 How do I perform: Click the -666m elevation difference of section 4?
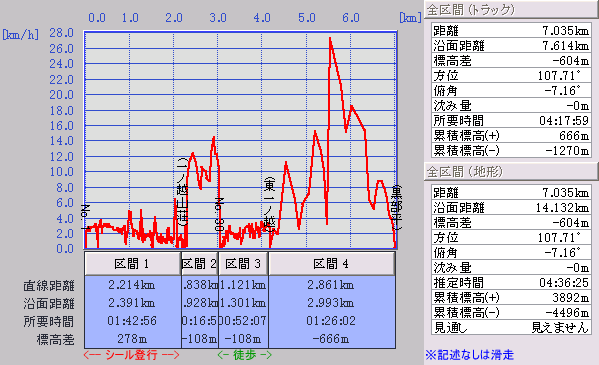tap(331, 339)
